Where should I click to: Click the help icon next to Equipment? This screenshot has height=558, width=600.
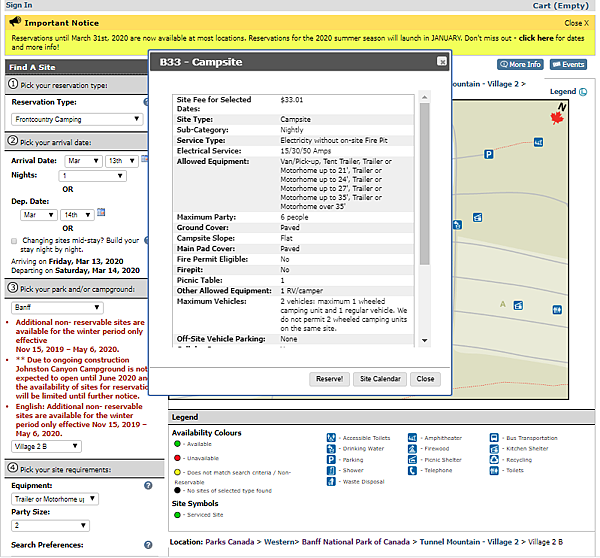[147, 486]
